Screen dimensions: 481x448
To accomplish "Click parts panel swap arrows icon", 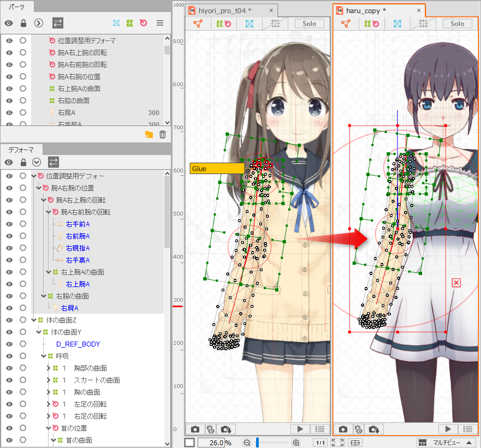I will (x=58, y=23).
